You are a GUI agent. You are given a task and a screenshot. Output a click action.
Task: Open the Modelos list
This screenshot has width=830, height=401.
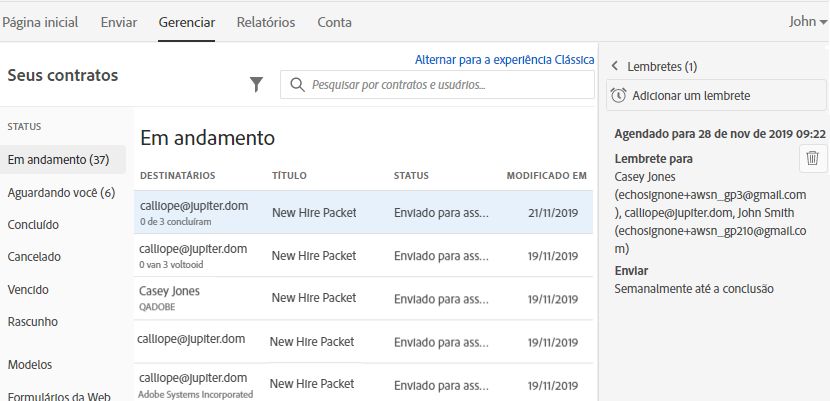(x=30, y=364)
